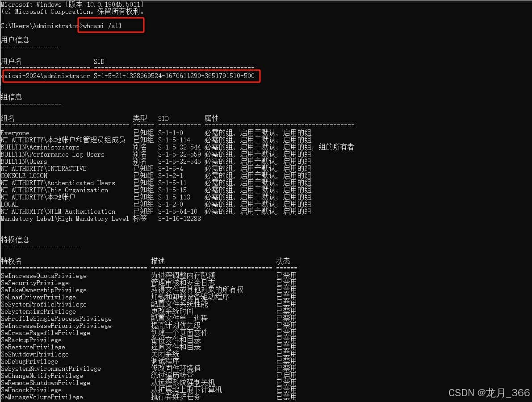The image size is (532, 402).
Task: Click the 特权信息 section heading
Action: [x=15, y=240]
